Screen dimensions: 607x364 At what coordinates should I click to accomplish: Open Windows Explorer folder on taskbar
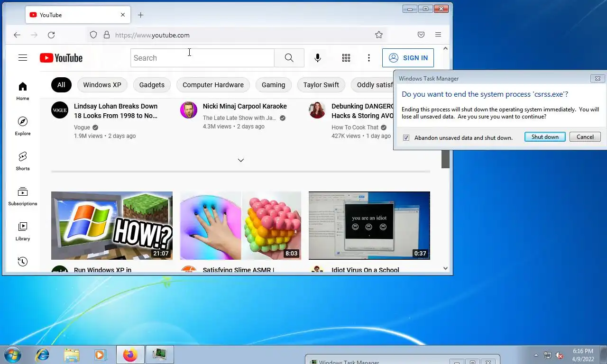[72, 355]
